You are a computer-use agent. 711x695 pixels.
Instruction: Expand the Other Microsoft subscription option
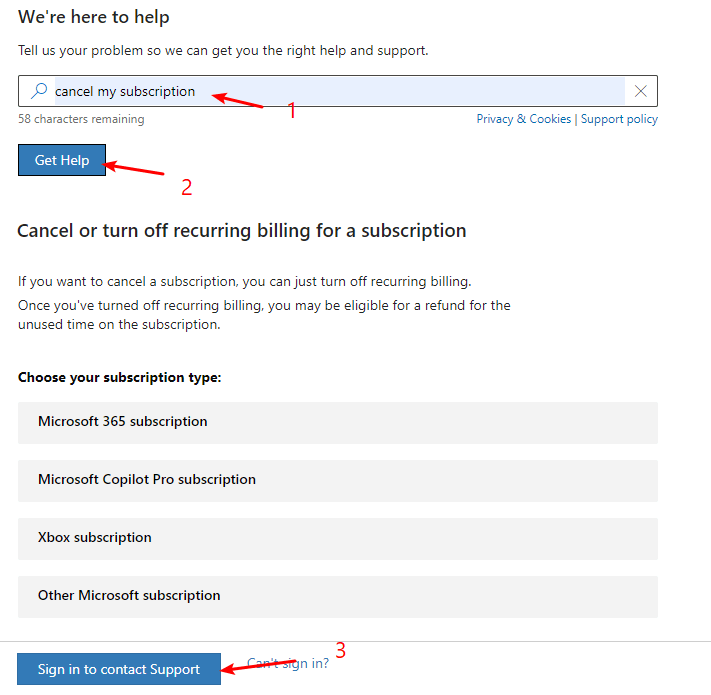coord(338,597)
